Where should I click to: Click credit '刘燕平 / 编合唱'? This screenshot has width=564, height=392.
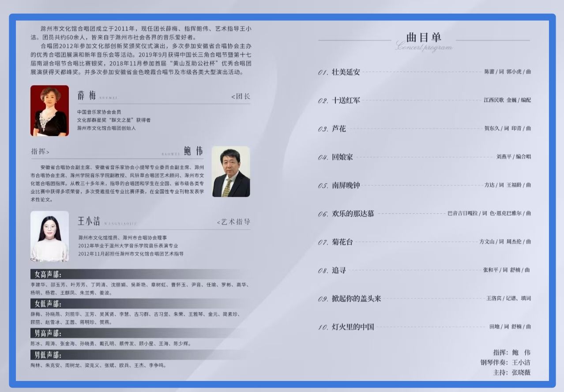point(514,157)
